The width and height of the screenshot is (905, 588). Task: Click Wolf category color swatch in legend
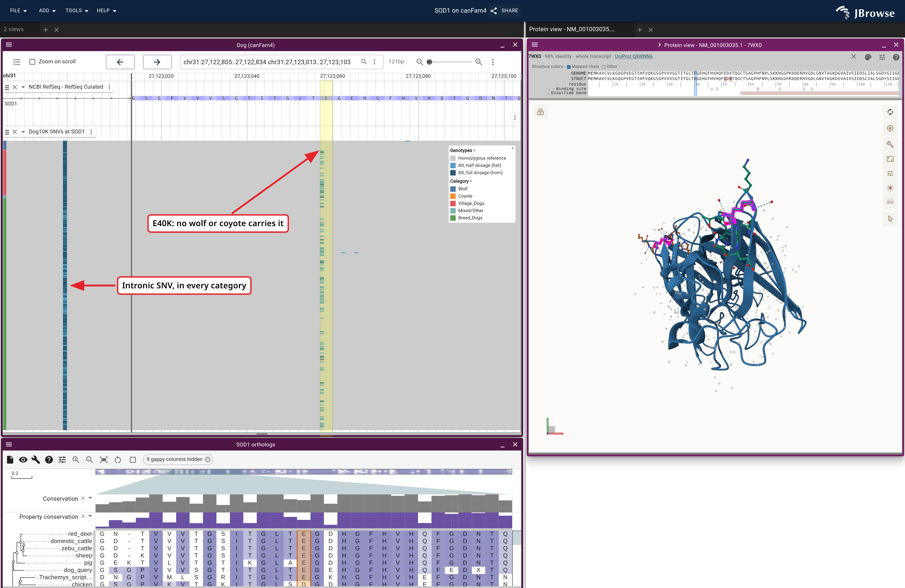click(x=453, y=189)
